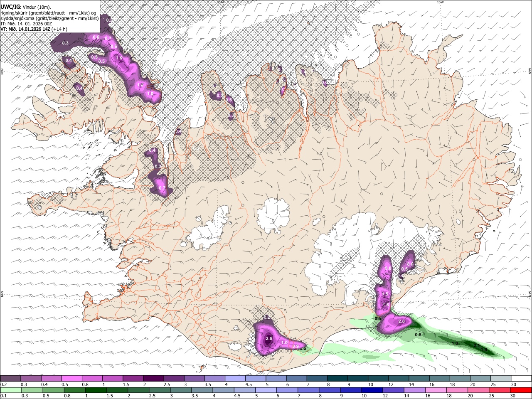
Task: Click the bright pink 0.5 snow legend swatch
Action: (71, 378)
